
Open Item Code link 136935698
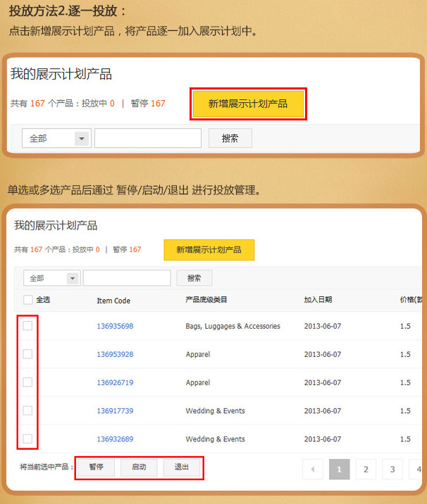(115, 327)
